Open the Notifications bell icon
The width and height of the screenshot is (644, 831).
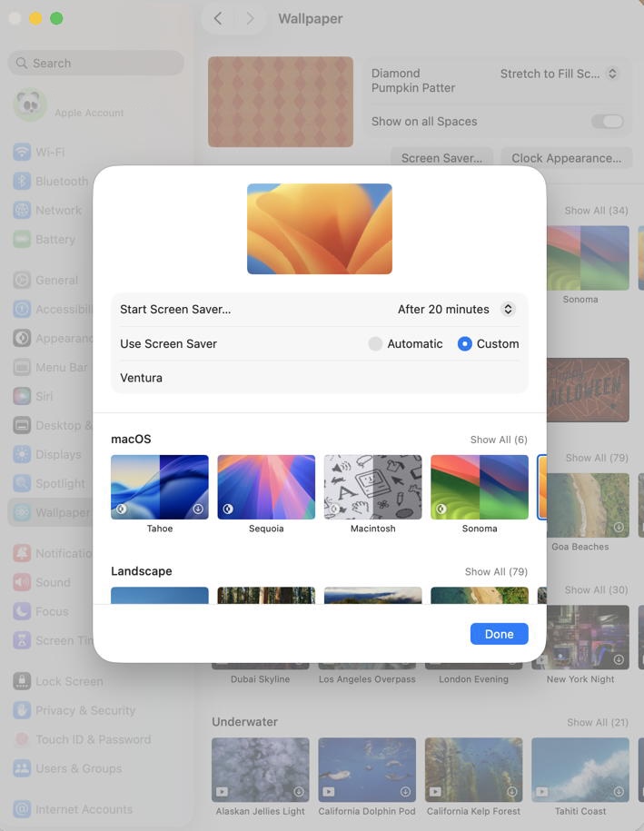click(22, 553)
